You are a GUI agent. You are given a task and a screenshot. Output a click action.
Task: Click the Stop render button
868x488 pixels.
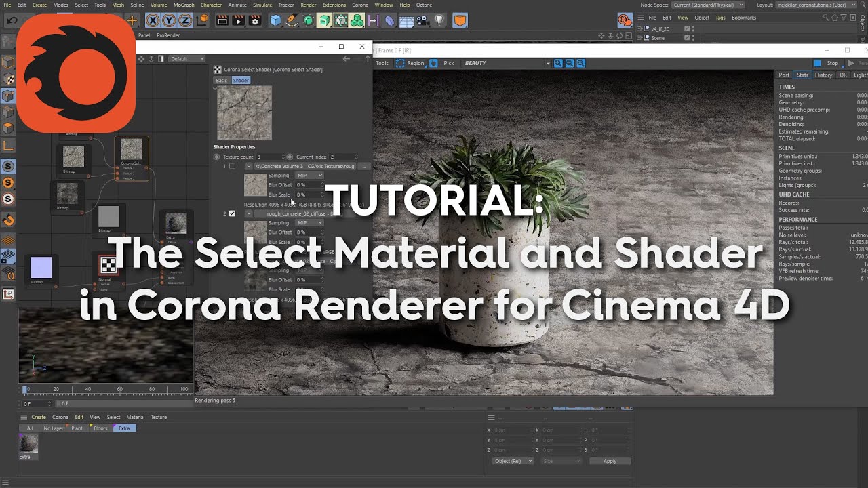coord(827,63)
